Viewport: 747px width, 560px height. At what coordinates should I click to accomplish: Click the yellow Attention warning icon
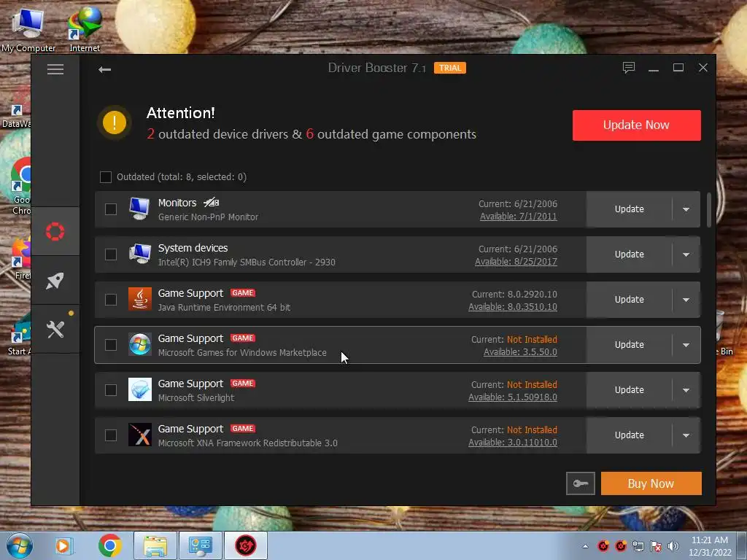115,122
